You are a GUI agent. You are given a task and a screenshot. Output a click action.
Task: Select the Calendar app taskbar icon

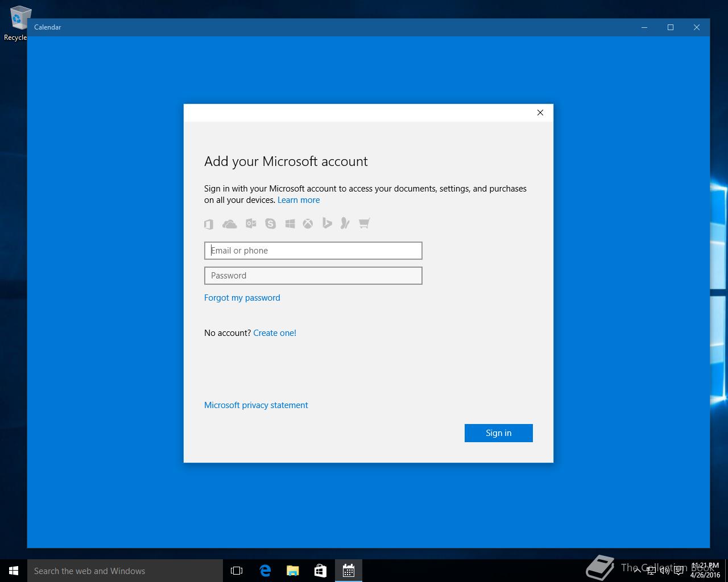click(349, 571)
